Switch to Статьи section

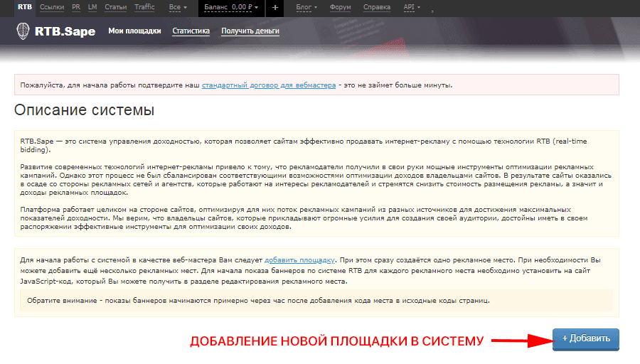[115, 7]
